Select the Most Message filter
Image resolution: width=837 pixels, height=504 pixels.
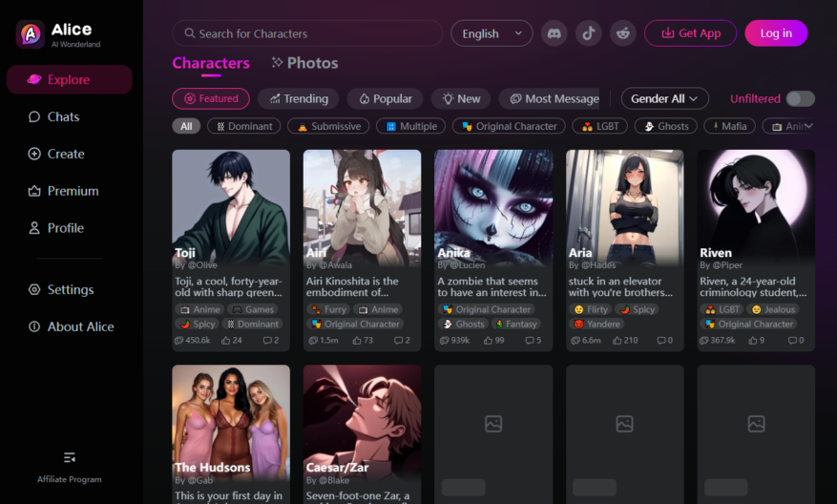point(550,98)
